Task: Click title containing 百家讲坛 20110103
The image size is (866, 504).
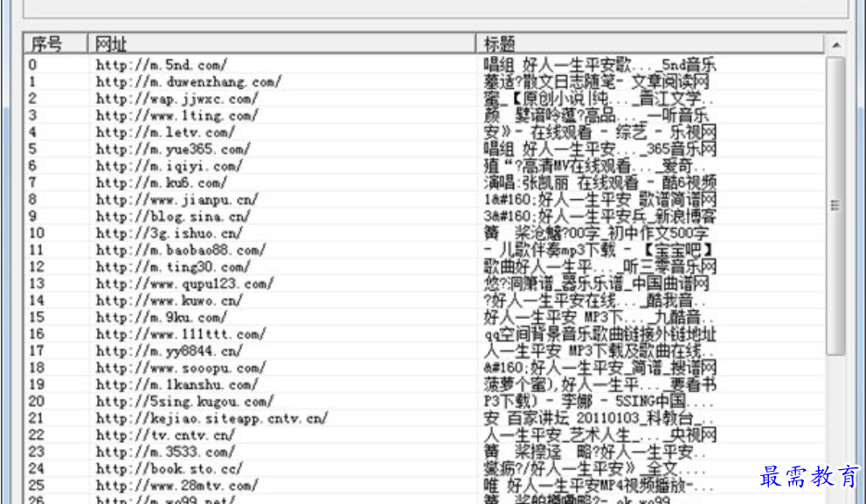Action: [599, 418]
